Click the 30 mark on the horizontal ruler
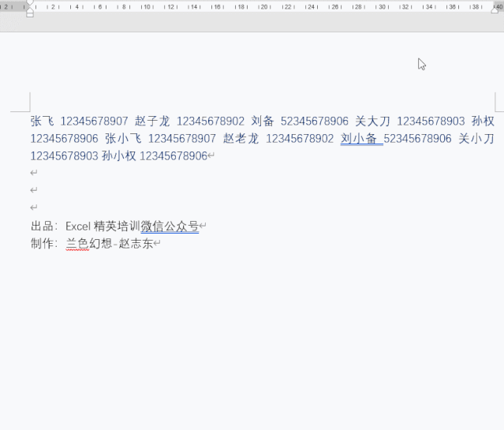The image size is (504, 430). [382, 7]
